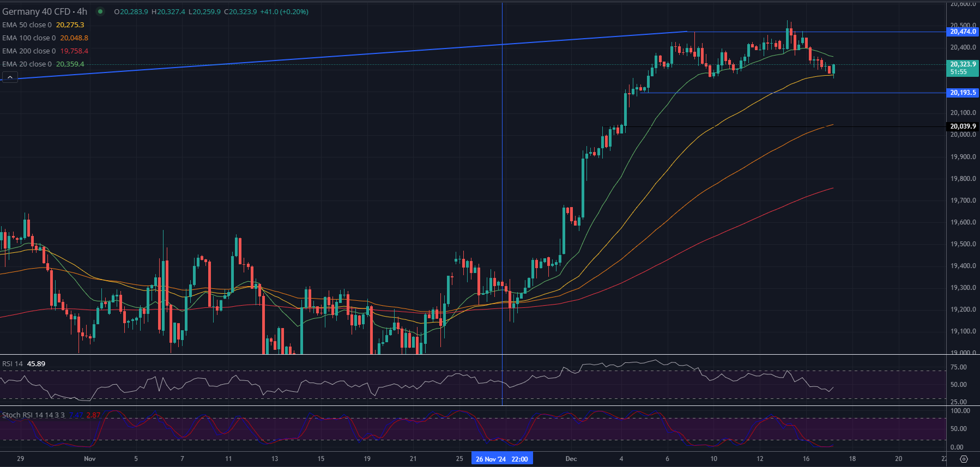Select the EMA 200 close indicator legend
Image resolution: width=980 pixels, height=467 pixels.
point(29,51)
